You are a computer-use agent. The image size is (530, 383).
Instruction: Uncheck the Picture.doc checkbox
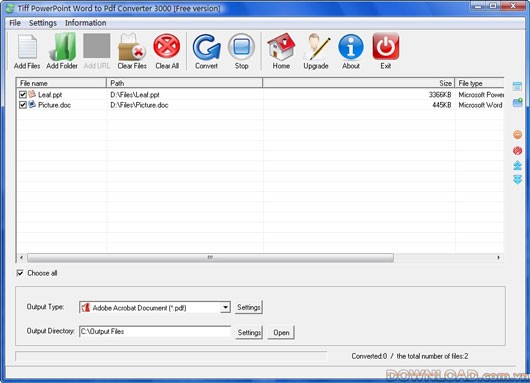(23, 105)
